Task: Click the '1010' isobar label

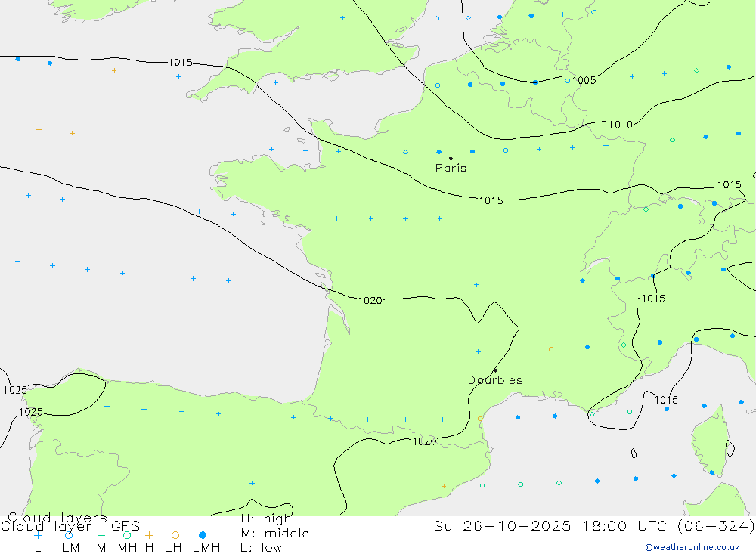Action: pyautogui.click(x=621, y=125)
